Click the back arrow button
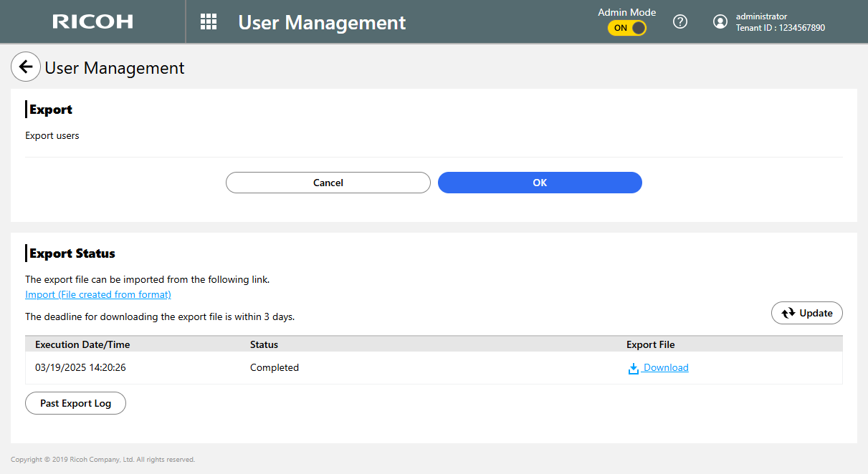Image resolution: width=868 pixels, height=474 pixels. (26, 67)
